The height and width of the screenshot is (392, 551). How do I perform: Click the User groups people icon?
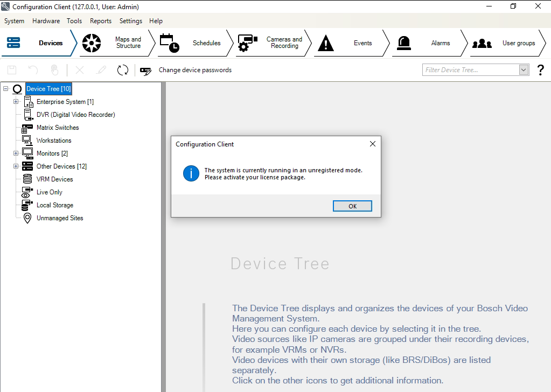click(x=482, y=43)
